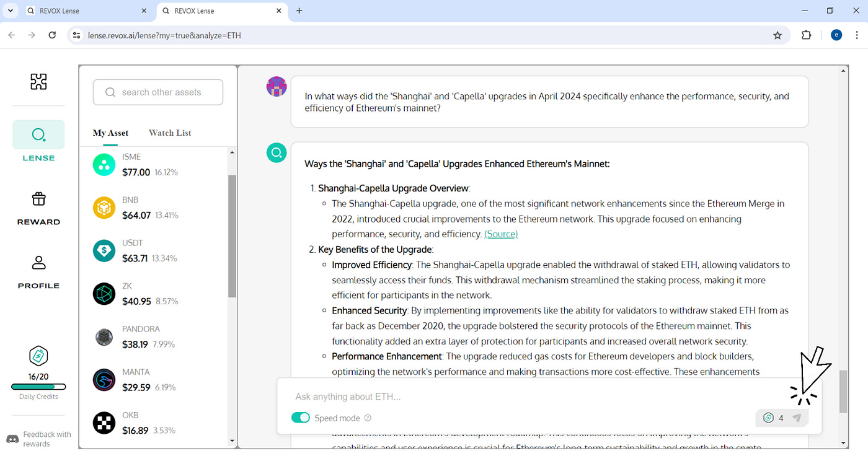
Task: Click the ZK $40.95 value
Action: [137, 301]
